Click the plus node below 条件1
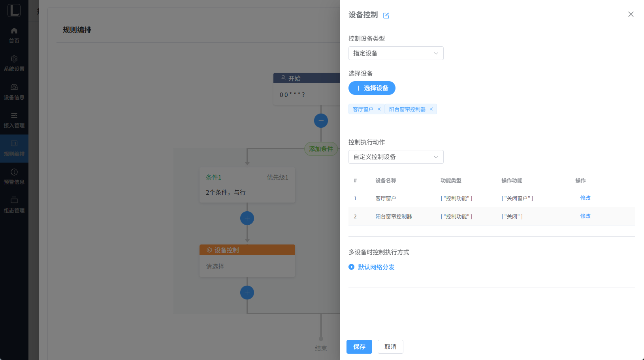This screenshot has width=644, height=360. coord(247,218)
